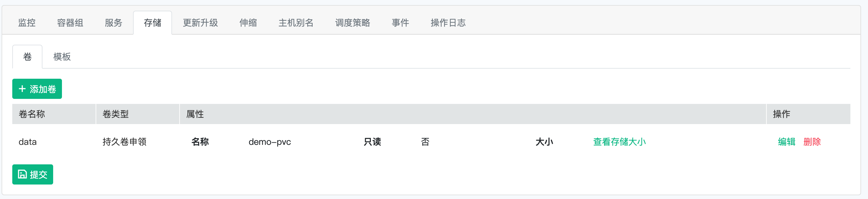
Task: Open the 监控 tab
Action: tap(27, 23)
